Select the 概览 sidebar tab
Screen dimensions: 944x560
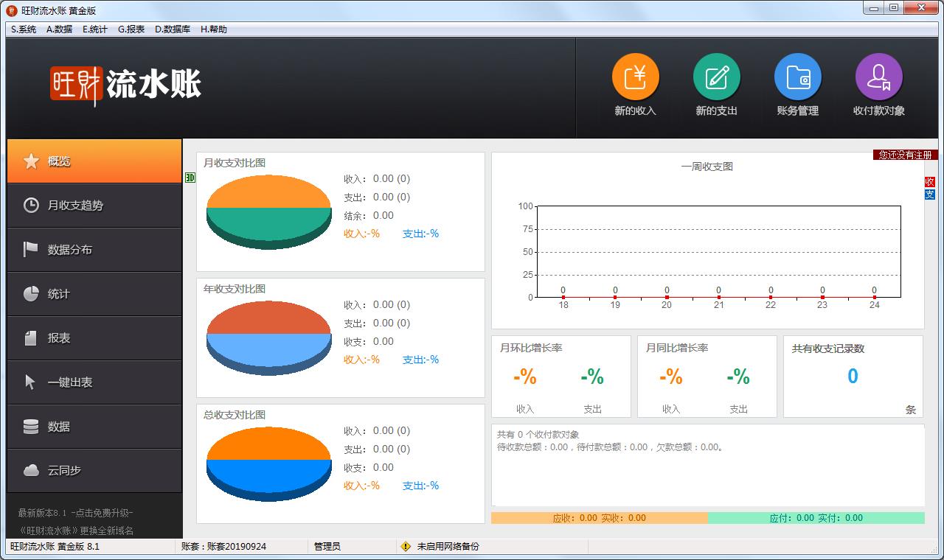[94, 161]
